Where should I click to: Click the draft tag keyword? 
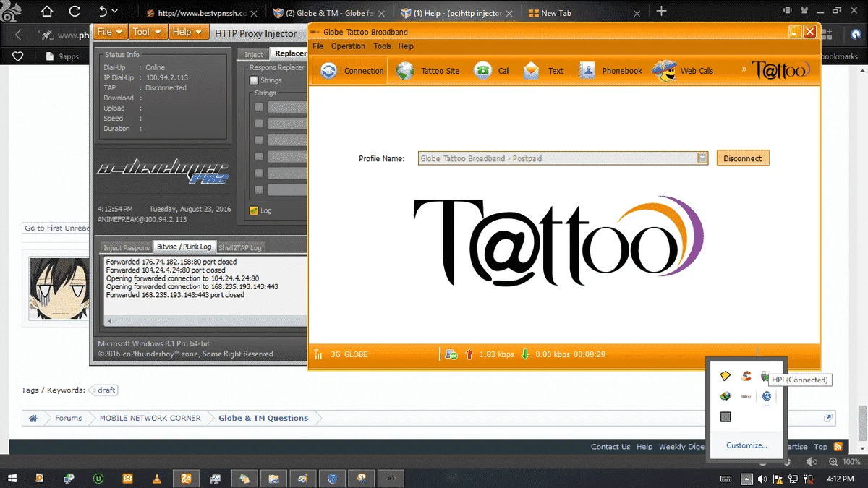tap(103, 390)
